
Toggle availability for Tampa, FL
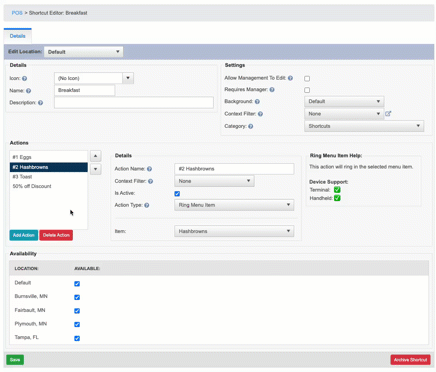point(77,338)
